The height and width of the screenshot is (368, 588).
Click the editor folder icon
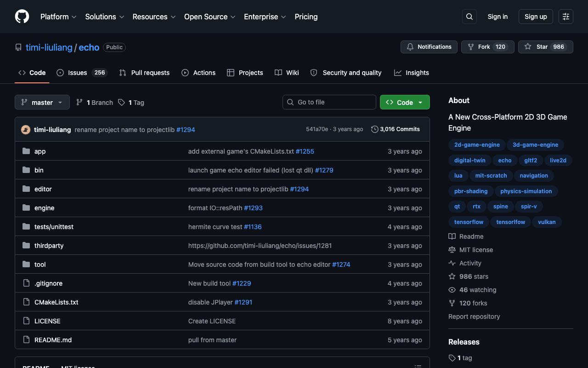pos(26,189)
